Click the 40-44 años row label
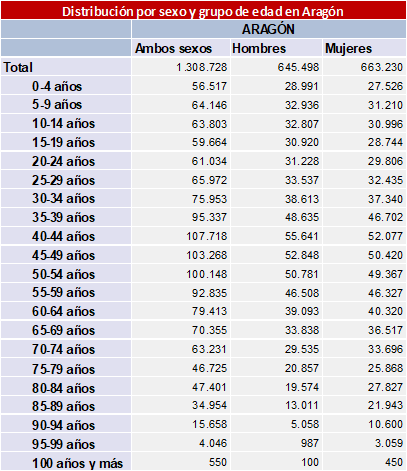407x471 pixels. click(x=64, y=236)
